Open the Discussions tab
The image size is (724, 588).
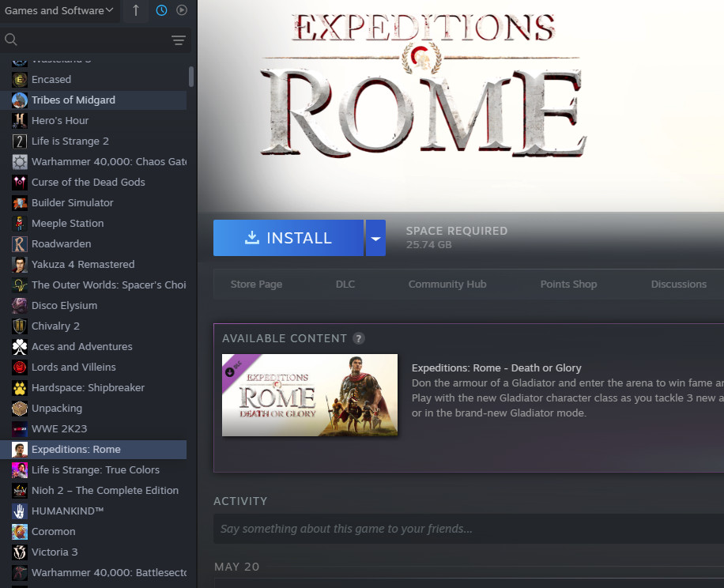[679, 285]
